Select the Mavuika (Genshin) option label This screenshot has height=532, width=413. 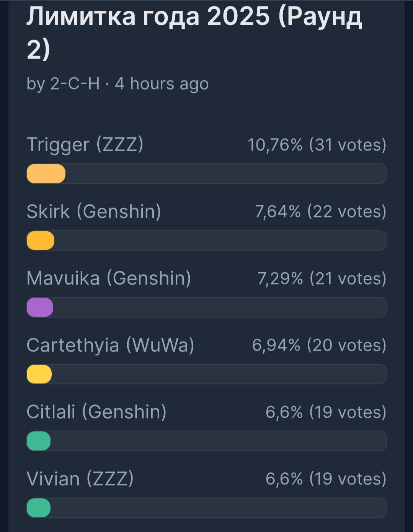coord(109,278)
